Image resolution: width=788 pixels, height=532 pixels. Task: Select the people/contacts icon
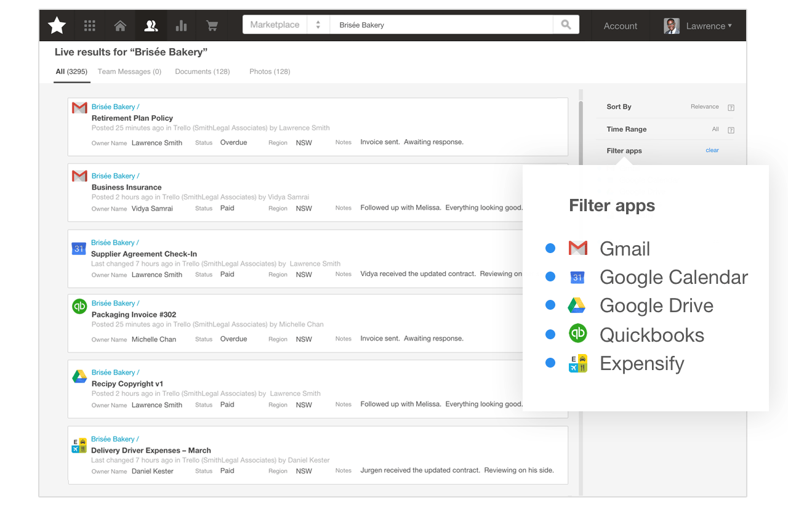click(151, 26)
